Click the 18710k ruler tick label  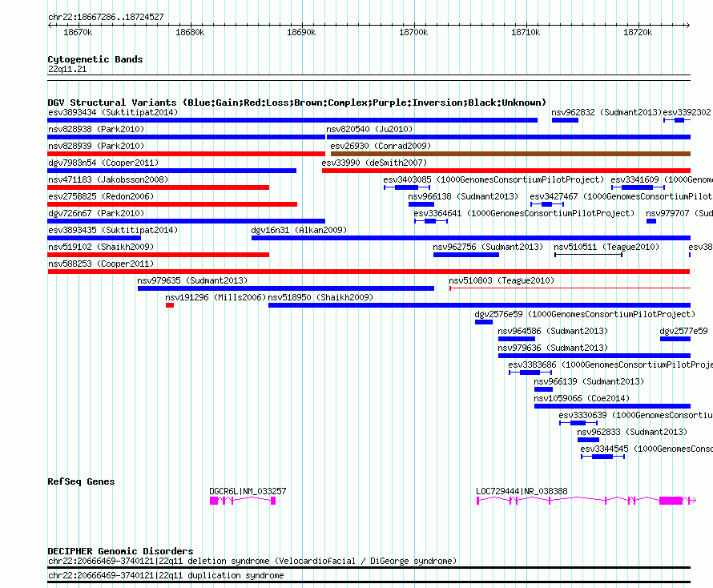[526, 32]
